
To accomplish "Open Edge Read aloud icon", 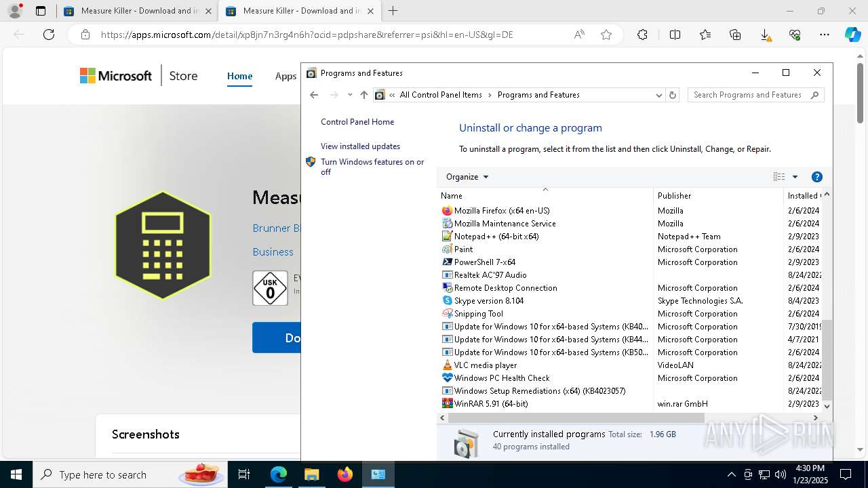I will coord(579,35).
